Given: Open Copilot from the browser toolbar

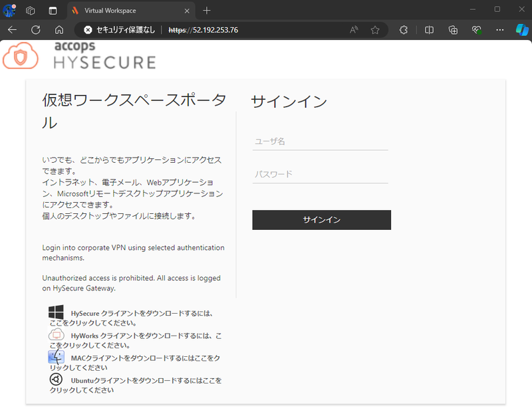Looking at the screenshot, I should pyautogui.click(x=521, y=30).
